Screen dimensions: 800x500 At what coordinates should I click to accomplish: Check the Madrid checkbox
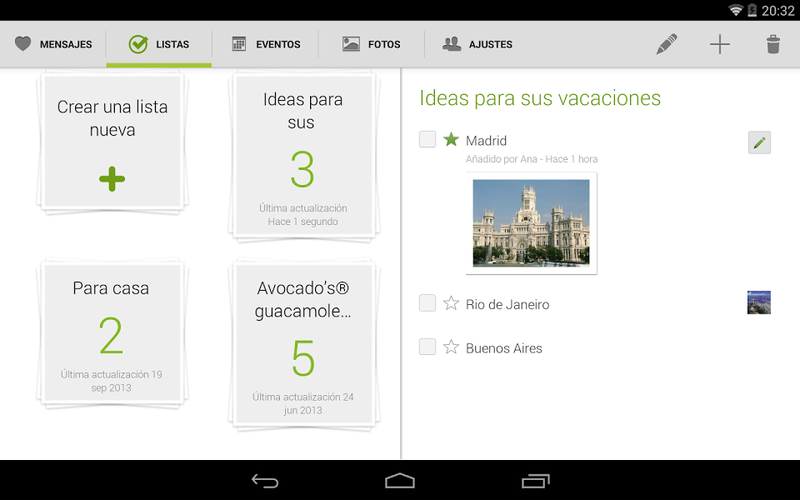pyautogui.click(x=427, y=139)
